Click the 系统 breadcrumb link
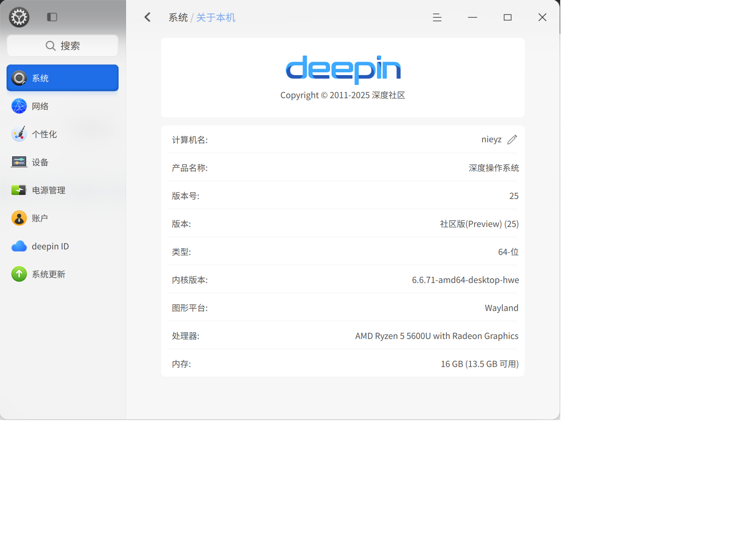 coord(178,17)
